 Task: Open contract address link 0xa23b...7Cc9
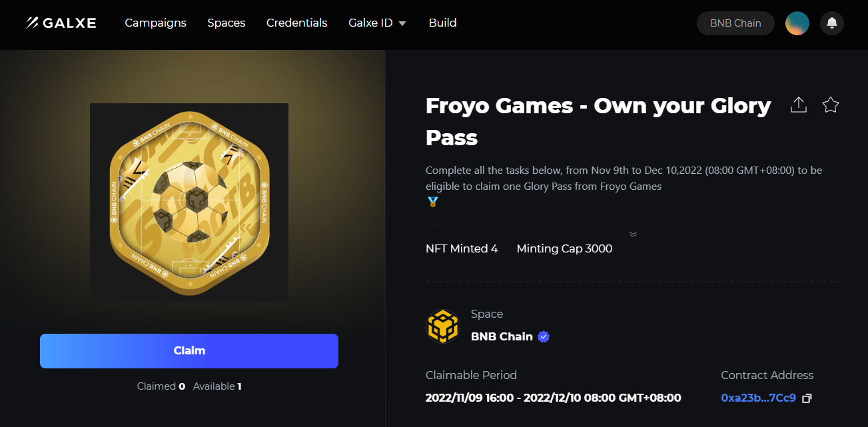[758, 398]
